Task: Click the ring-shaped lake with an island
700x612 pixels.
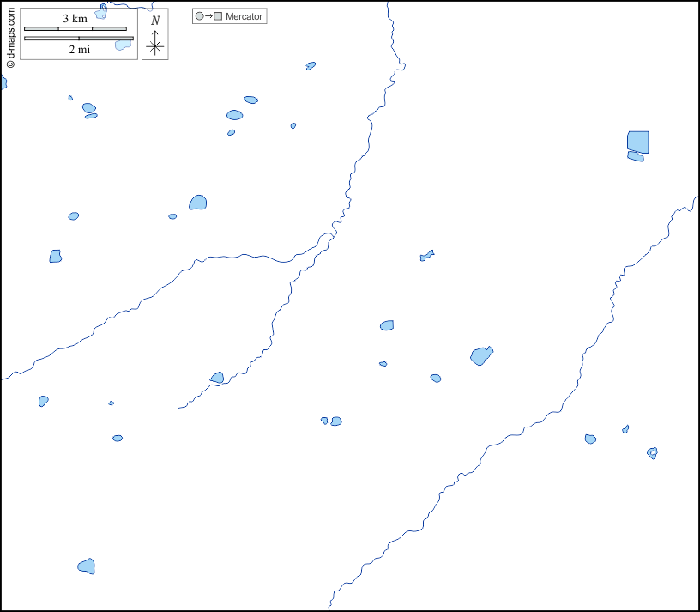Action: pos(652,452)
